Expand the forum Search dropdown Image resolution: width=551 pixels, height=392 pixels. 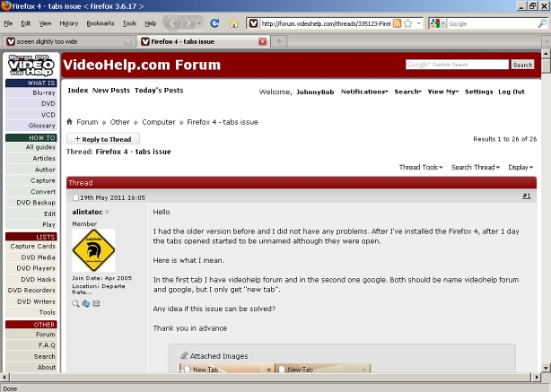(x=407, y=91)
